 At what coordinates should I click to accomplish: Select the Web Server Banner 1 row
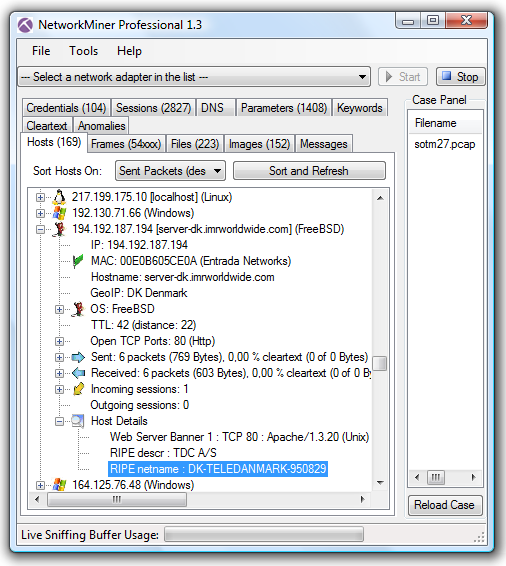240,437
